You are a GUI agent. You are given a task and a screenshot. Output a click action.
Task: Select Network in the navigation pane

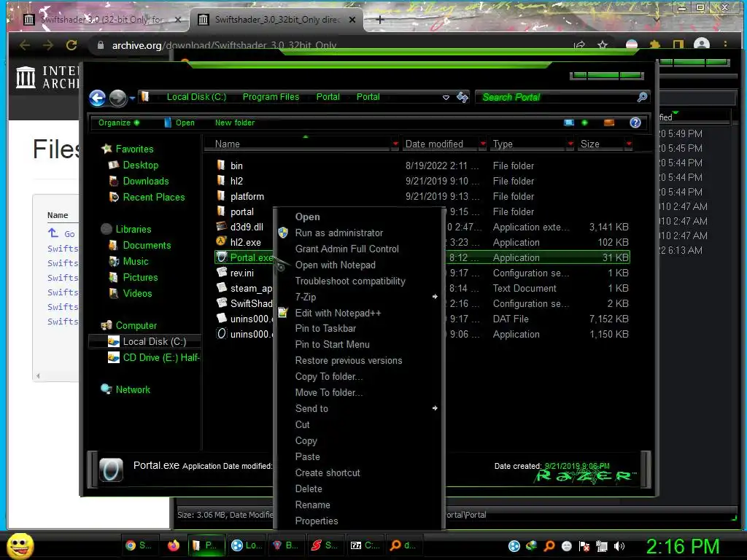coord(133,389)
